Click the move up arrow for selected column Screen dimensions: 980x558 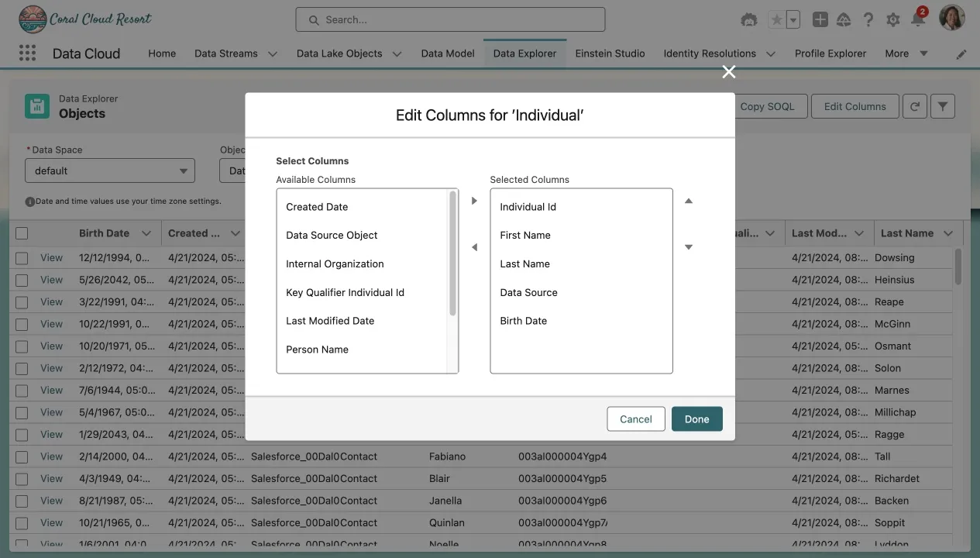coord(688,201)
